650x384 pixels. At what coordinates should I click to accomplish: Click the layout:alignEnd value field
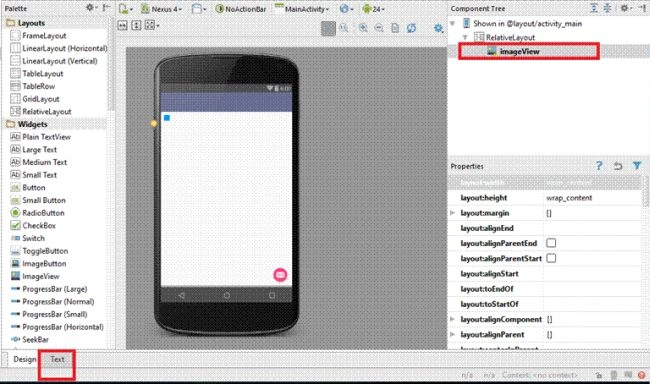[593, 228]
